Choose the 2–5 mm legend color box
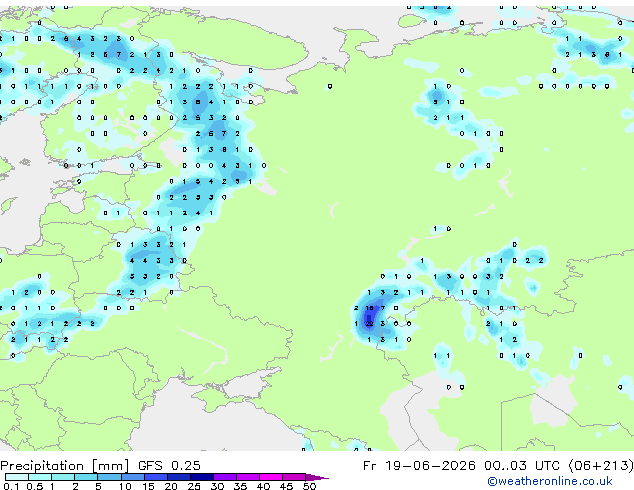Viewport: 634px width, 490px height. click(x=86, y=477)
